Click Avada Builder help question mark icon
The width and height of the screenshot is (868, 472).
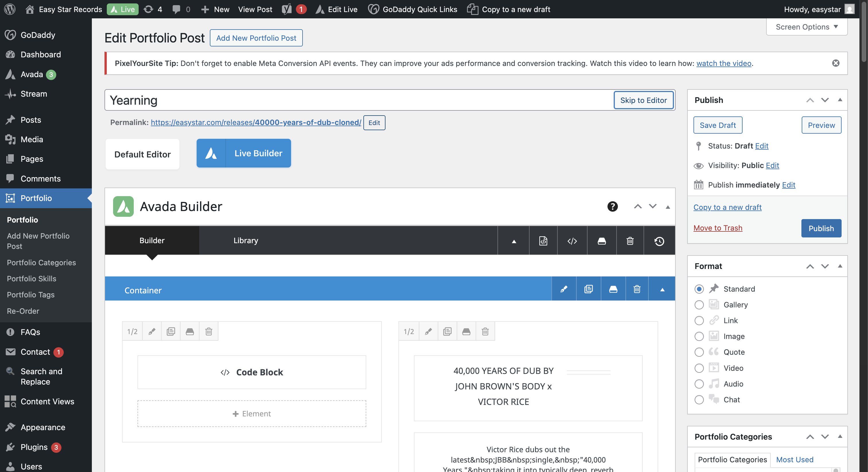pos(612,206)
